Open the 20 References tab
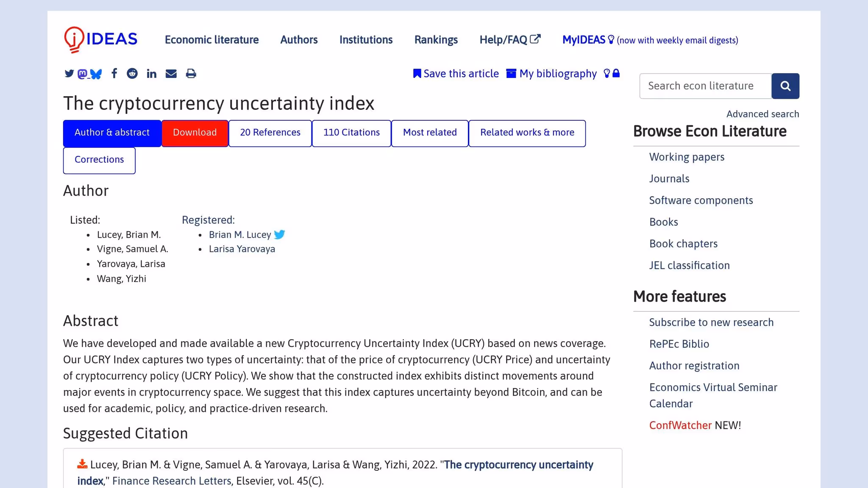The width and height of the screenshot is (868, 488). 270,133
